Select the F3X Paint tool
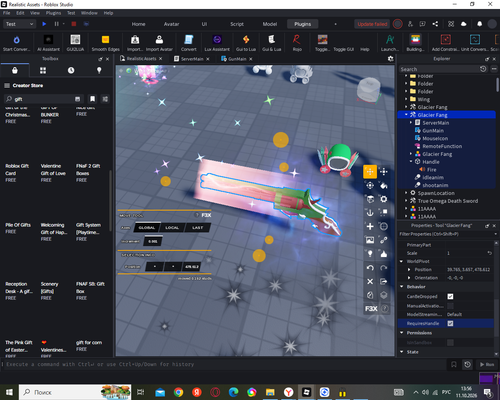 click(384, 186)
